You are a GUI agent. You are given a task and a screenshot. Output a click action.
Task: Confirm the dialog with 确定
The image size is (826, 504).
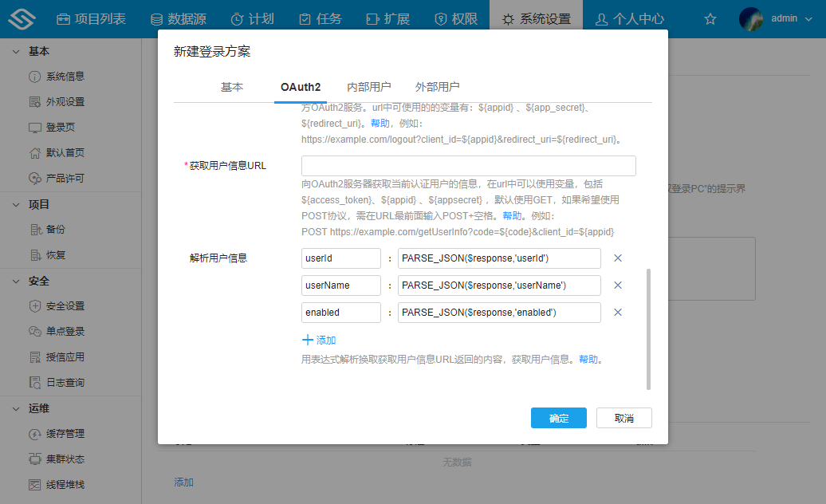click(558, 418)
